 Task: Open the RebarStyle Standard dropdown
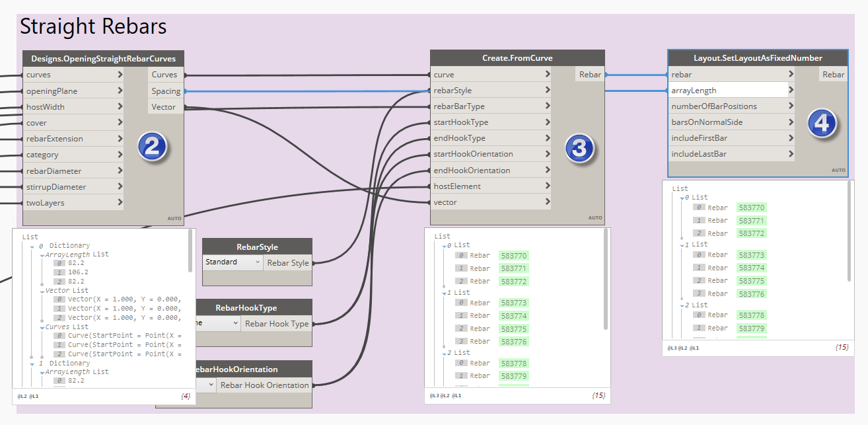pyautogui.click(x=232, y=262)
